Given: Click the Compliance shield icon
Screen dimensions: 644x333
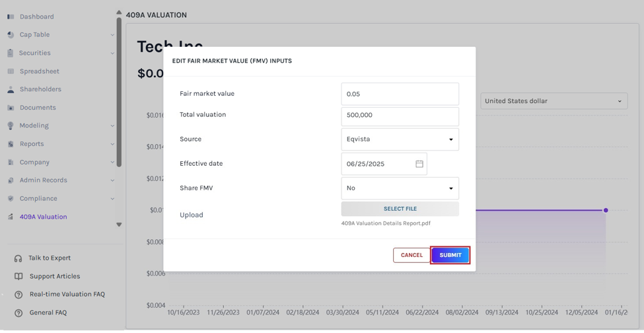Looking at the screenshot, I should pos(11,199).
